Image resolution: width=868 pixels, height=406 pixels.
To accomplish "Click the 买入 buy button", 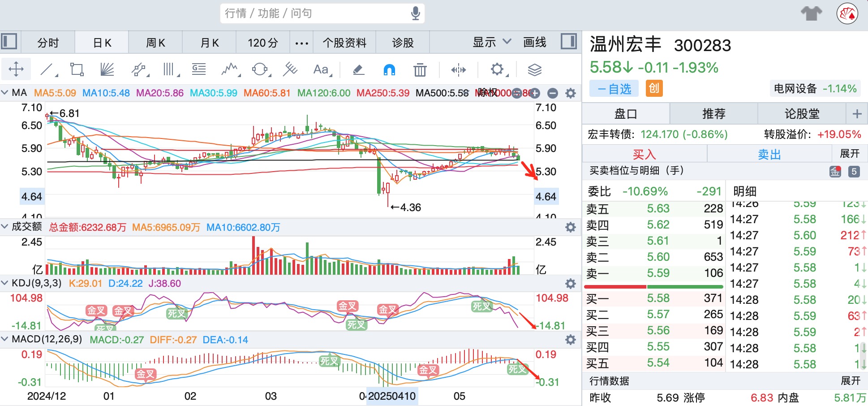I will click(x=644, y=154).
